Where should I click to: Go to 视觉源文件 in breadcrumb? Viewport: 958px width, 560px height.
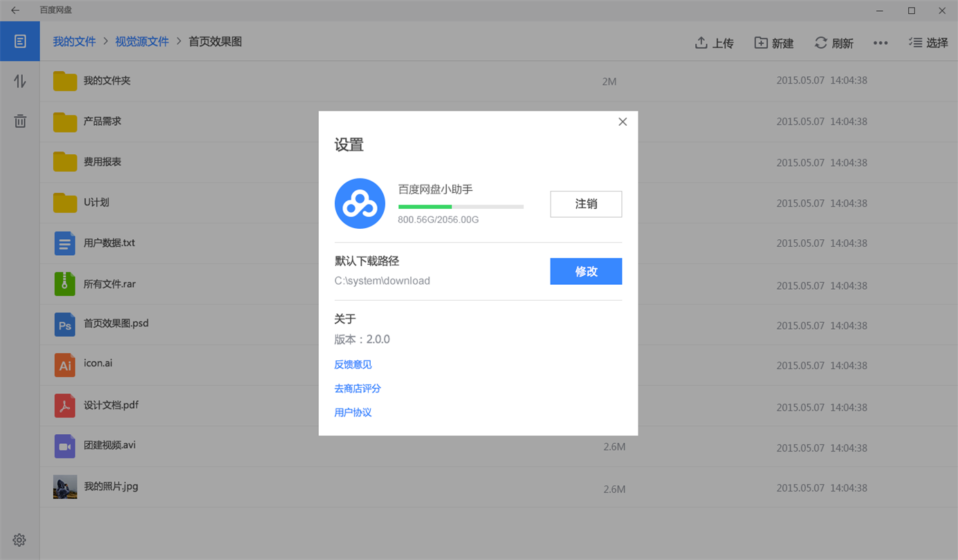(142, 41)
